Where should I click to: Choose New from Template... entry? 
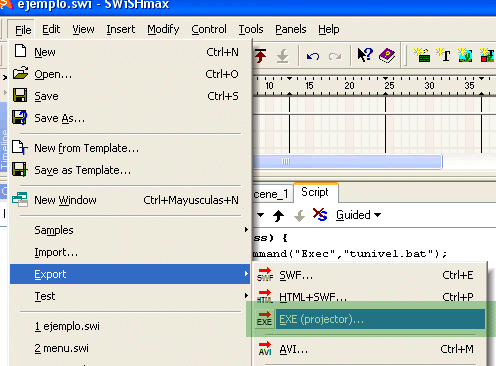click(130, 148)
